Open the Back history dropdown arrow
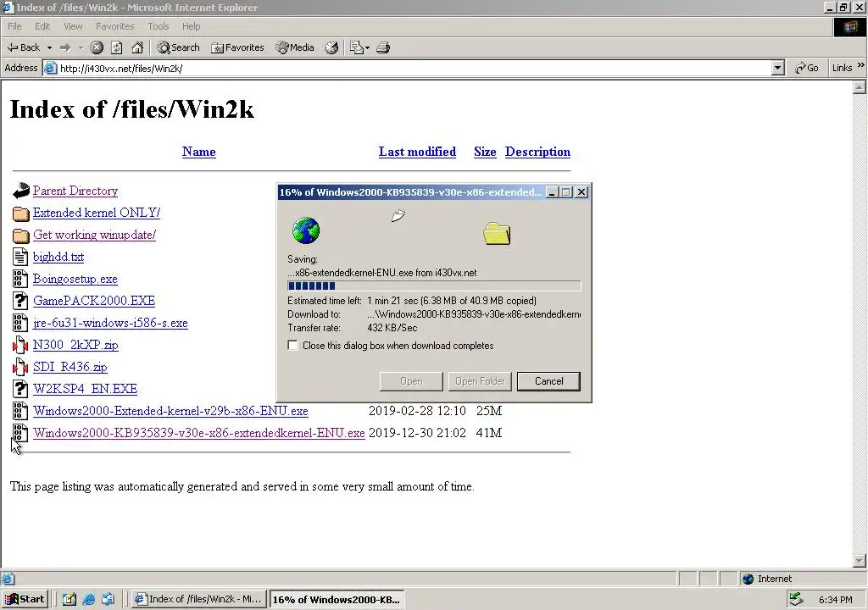The height and width of the screenshot is (610, 868). [x=49, y=47]
